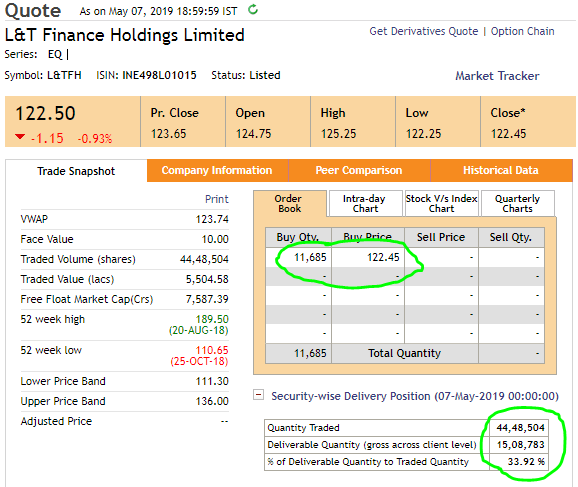Switch to the Peer Comparison tab
This screenshot has height=487, width=578.
pyautogui.click(x=359, y=170)
